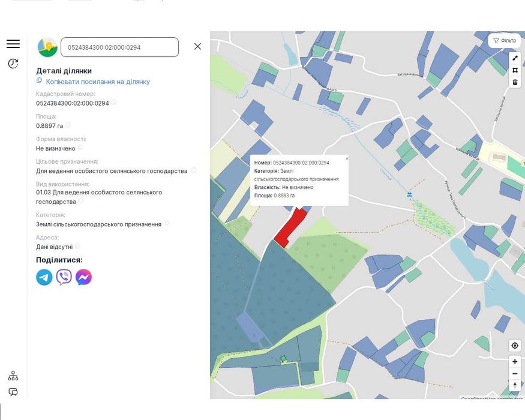Select the line measurement tool
This screenshot has height=420, width=525.
point(515,58)
